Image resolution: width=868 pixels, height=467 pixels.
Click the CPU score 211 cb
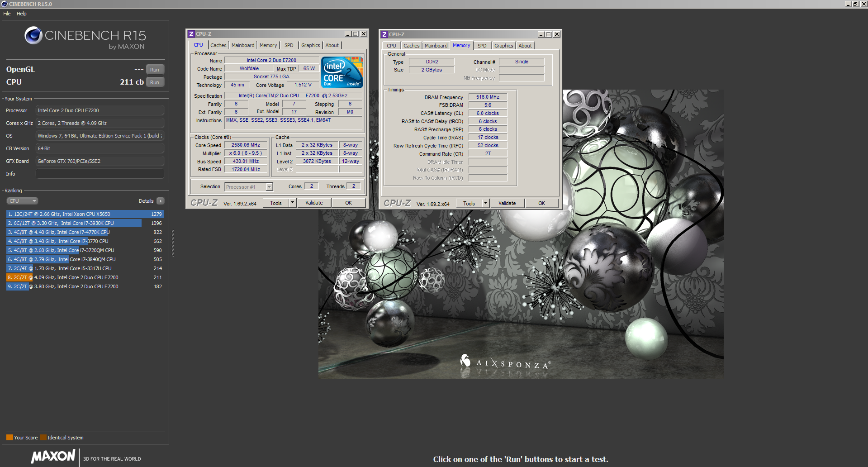(132, 82)
